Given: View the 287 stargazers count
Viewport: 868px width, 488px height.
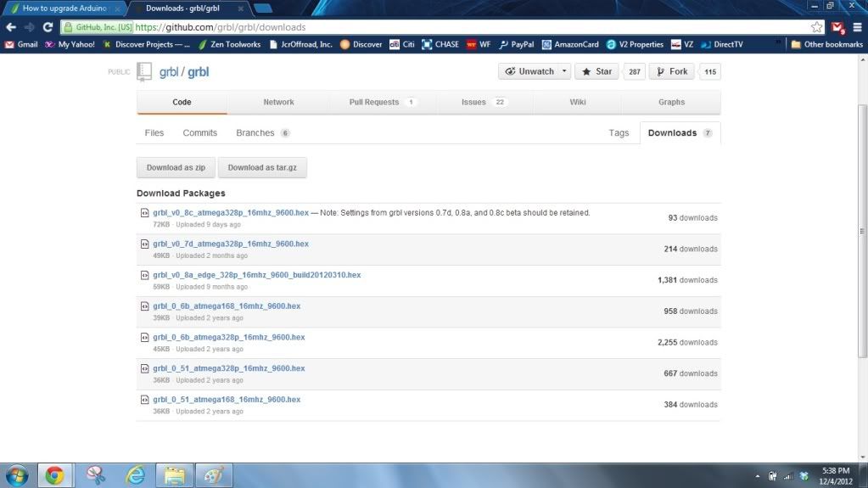Looking at the screenshot, I should (x=635, y=71).
